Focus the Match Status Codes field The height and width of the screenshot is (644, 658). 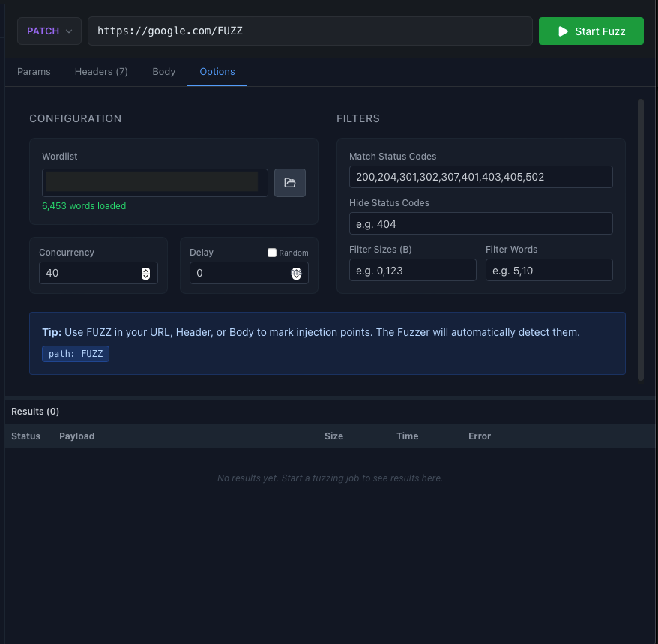tap(480, 177)
